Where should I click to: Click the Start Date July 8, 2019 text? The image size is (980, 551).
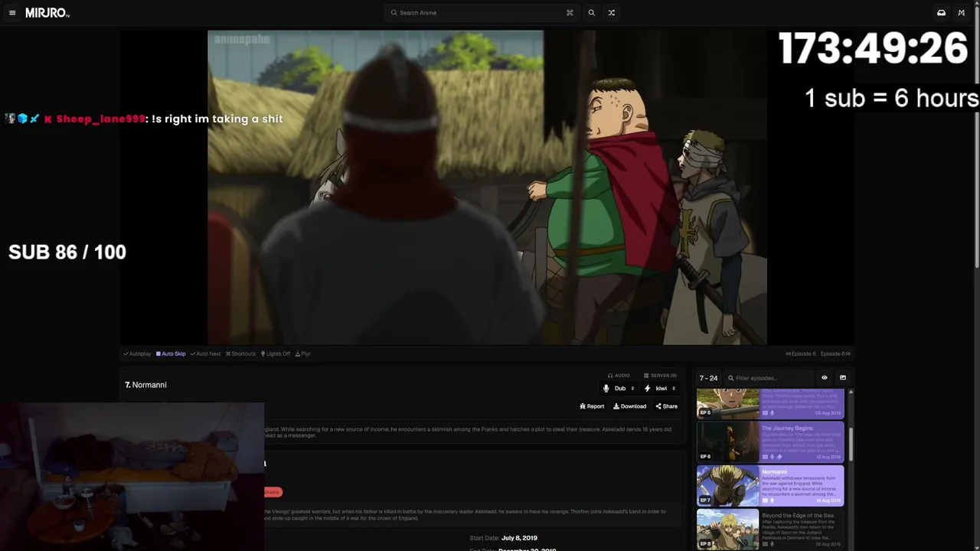click(x=503, y=538)
